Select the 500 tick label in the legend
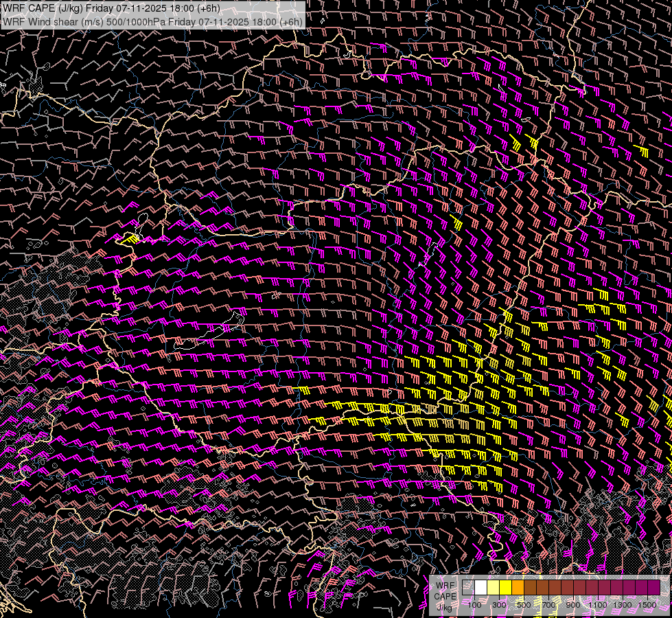The image size is (672, 618). pos(524,605)
